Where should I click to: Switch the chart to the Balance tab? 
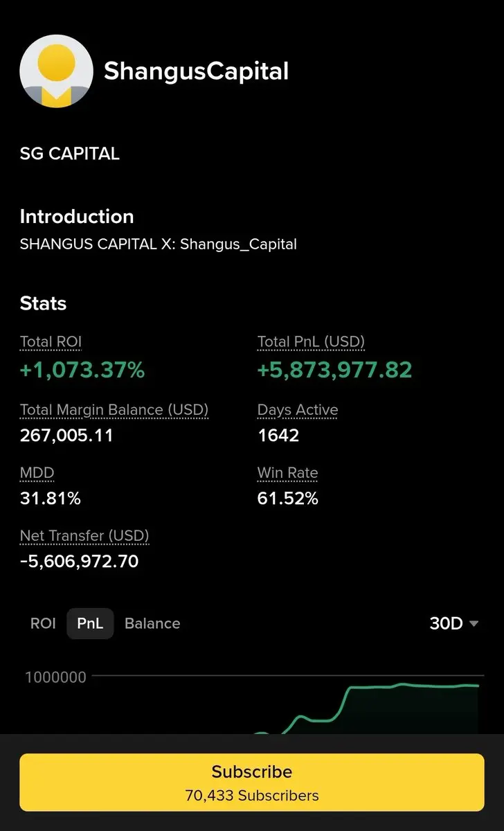[152, 623]
